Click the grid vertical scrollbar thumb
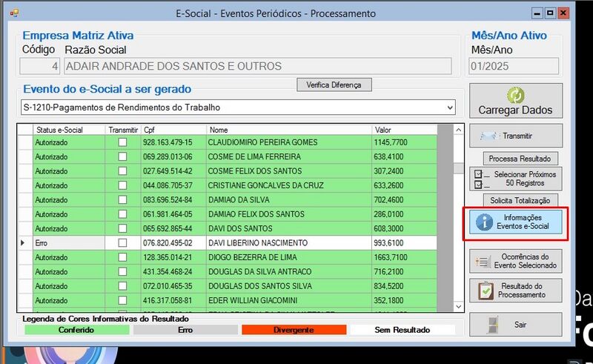This screenshot has width=593, height=364. coord(459,168)
